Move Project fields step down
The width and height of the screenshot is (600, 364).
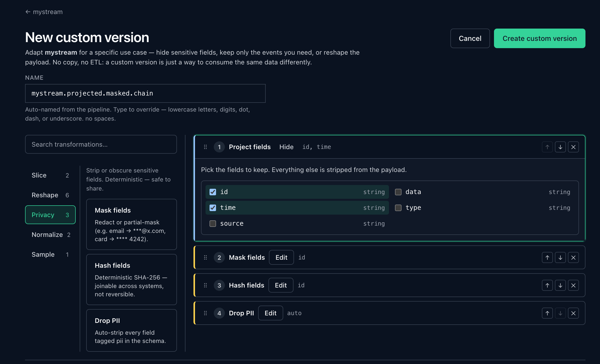tap(560, 147)
